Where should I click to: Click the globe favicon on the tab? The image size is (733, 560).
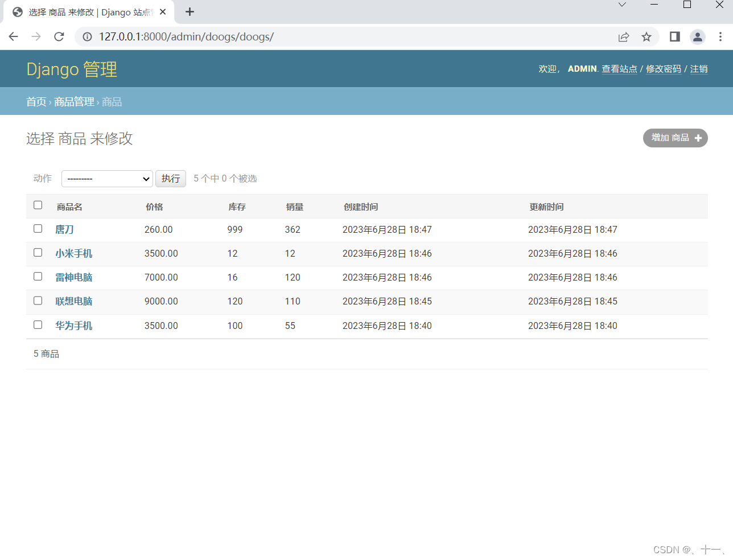[x=18, y=12]
